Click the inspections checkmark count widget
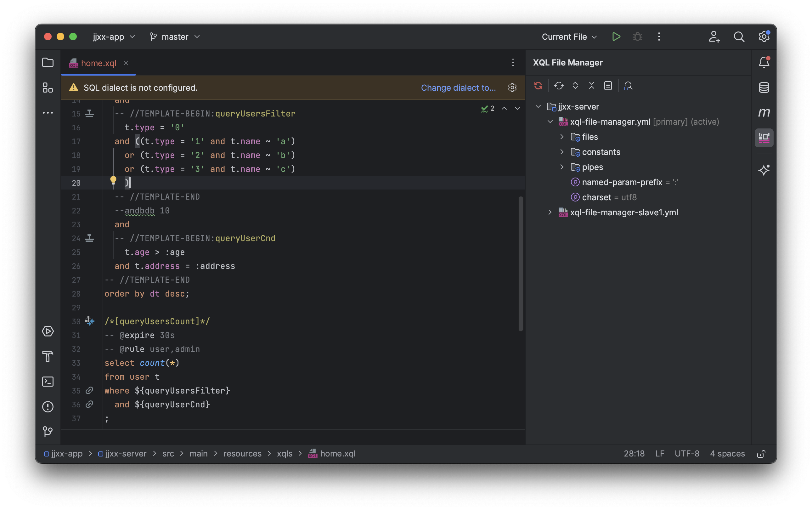 (x=488, y=109)
